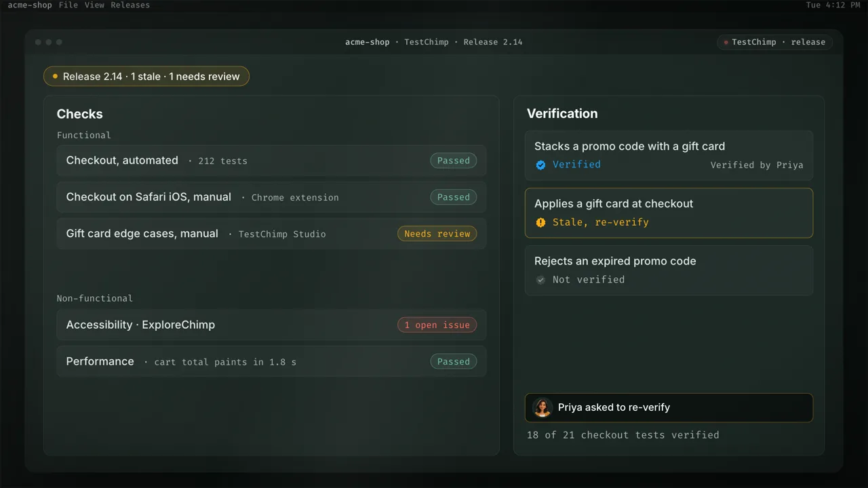Viewport: 868px width, 488px height.
Task: Click the Priya asked to re-verify notice
Action: 669,408
